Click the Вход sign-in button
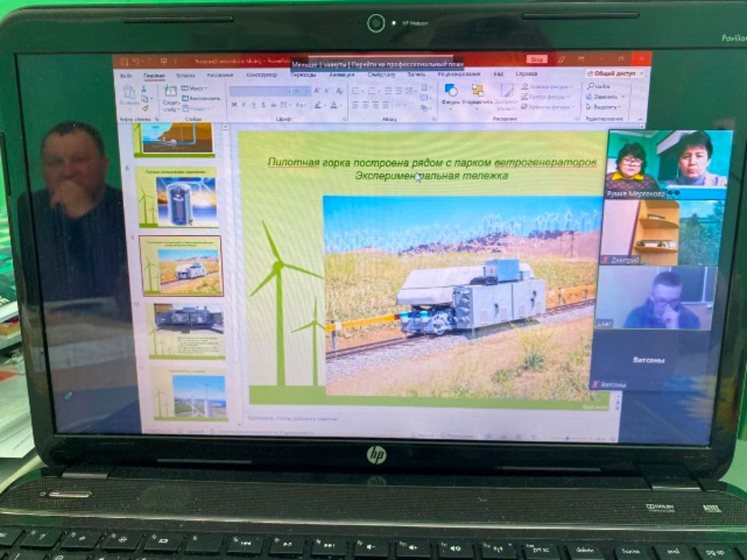The height and width of the screenshot is (560, 747). tap(536, 59)
